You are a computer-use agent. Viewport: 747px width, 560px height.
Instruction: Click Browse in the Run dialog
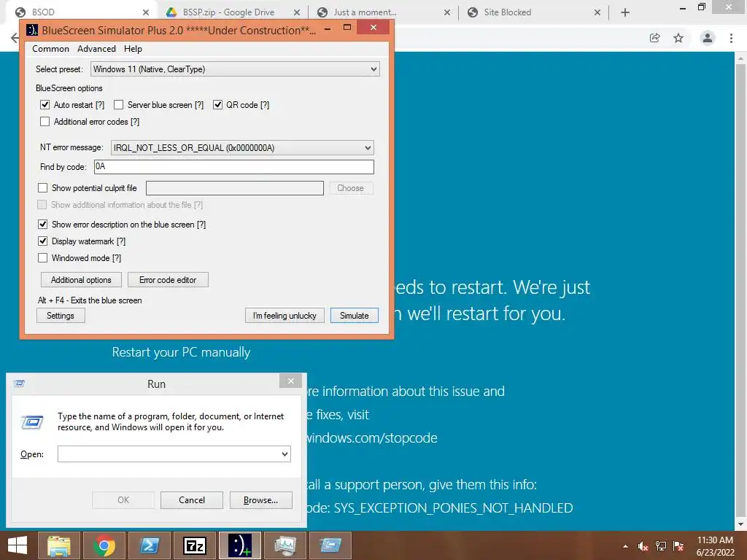tap(260, 500)
